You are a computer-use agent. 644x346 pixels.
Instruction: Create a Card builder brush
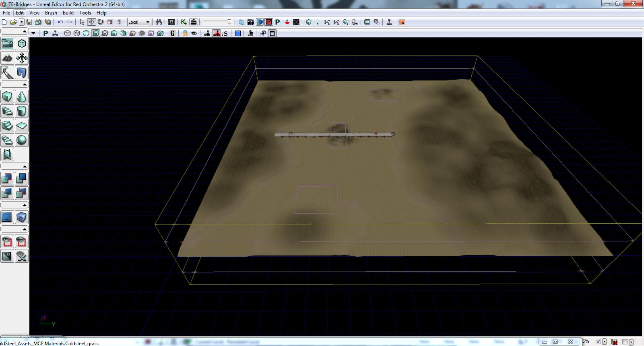(x=7, y=154)
